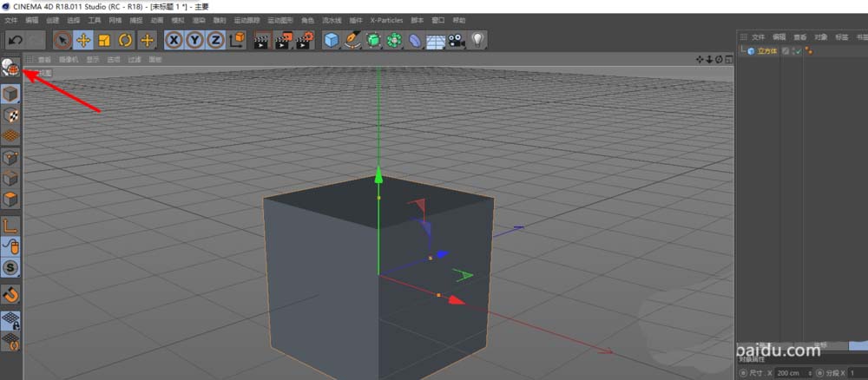Open the Render Settings clapperboard with gear
The height and width of the screenshot is (380, 868).
pyautogui.click(x=305, y=40)
